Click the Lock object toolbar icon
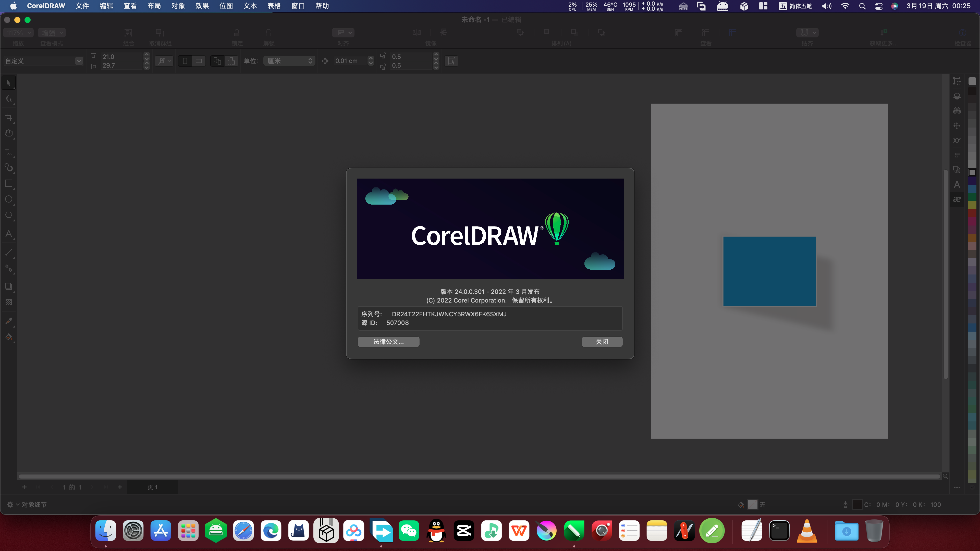Viewport: 980px width, 551px height. (x=237, y=33)
